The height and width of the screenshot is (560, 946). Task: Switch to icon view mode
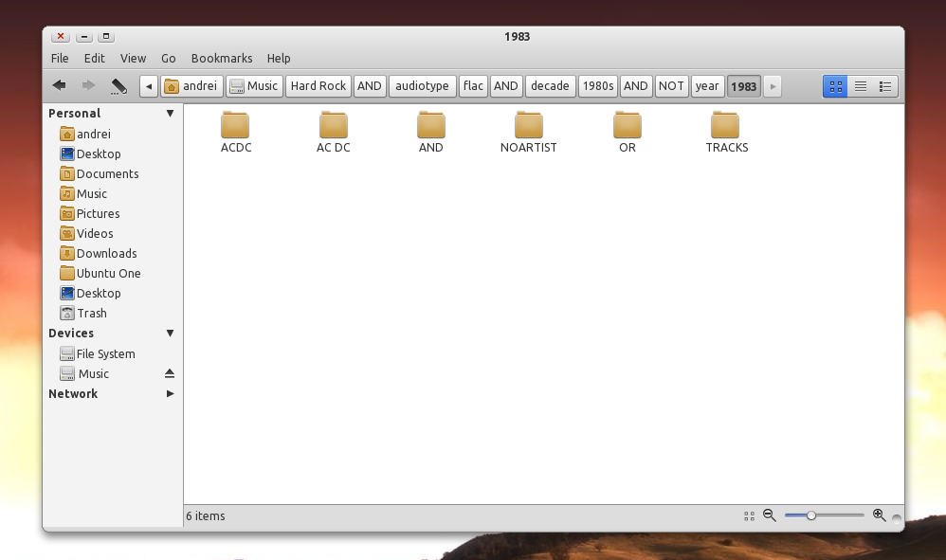pos(835,86)
